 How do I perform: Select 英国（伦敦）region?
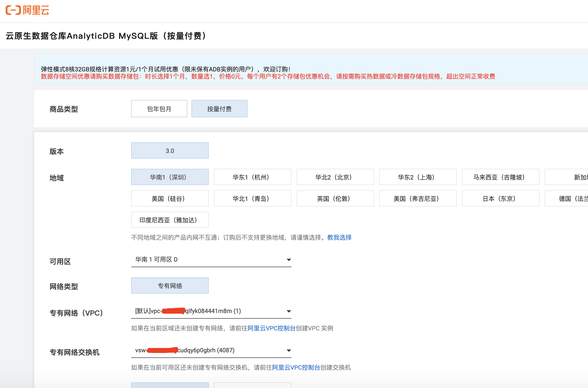(x=335, y=198)
